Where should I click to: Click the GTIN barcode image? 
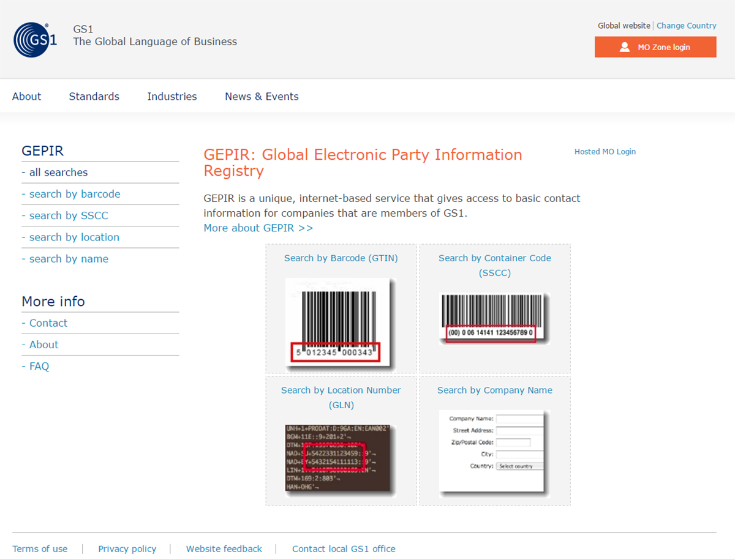(x=341, y=324)
